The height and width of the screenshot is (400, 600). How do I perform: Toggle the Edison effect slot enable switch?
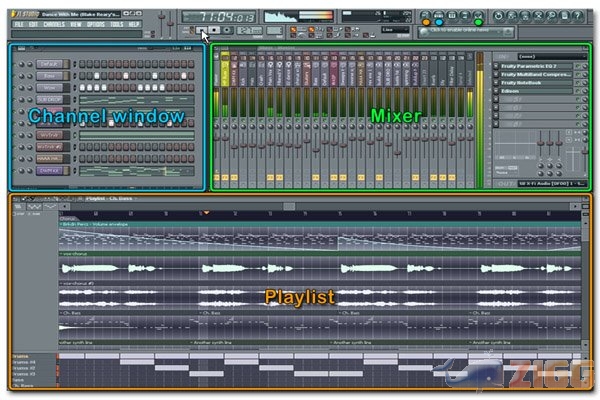pos(577,91)
